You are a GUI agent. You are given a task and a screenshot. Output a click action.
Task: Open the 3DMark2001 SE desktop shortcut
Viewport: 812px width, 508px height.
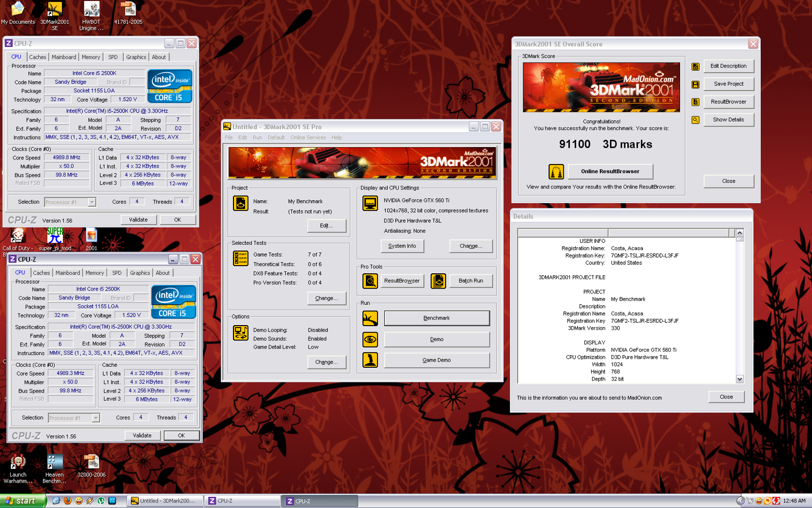tap(54, 16)
